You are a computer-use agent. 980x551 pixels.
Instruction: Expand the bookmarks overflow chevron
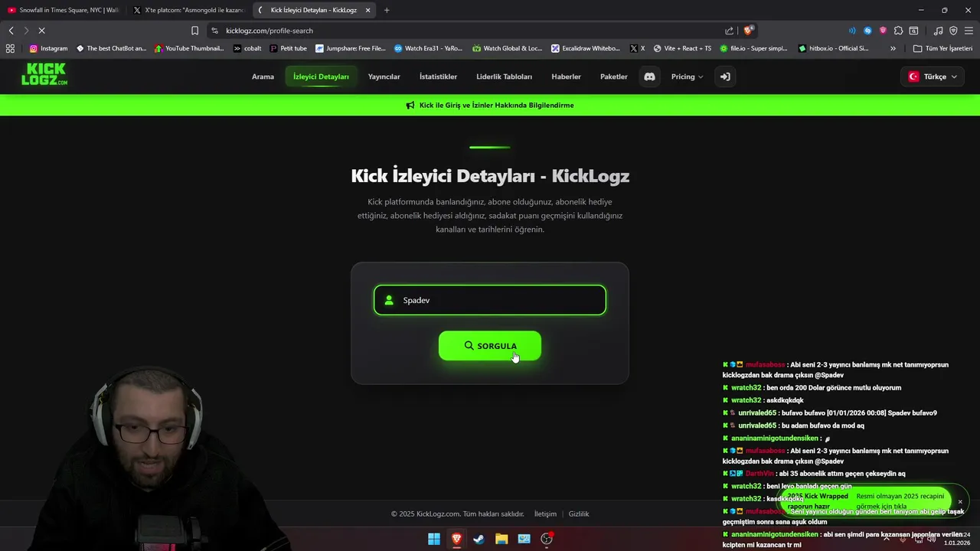coord(893,48)
